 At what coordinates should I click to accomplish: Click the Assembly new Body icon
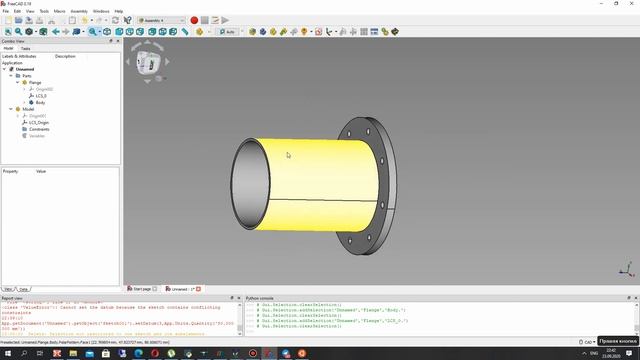click(x=263, y=32)
